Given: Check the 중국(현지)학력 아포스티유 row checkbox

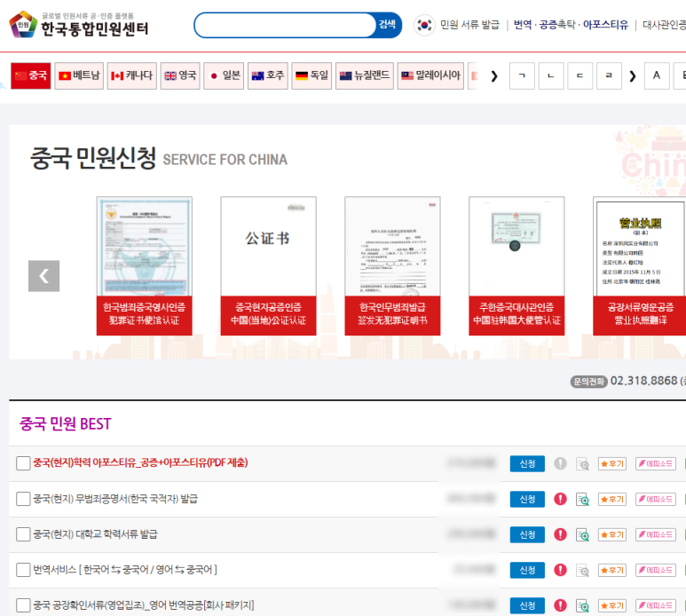Looking at the screenshot, I should pyautogui.click(x=23, y=463).
